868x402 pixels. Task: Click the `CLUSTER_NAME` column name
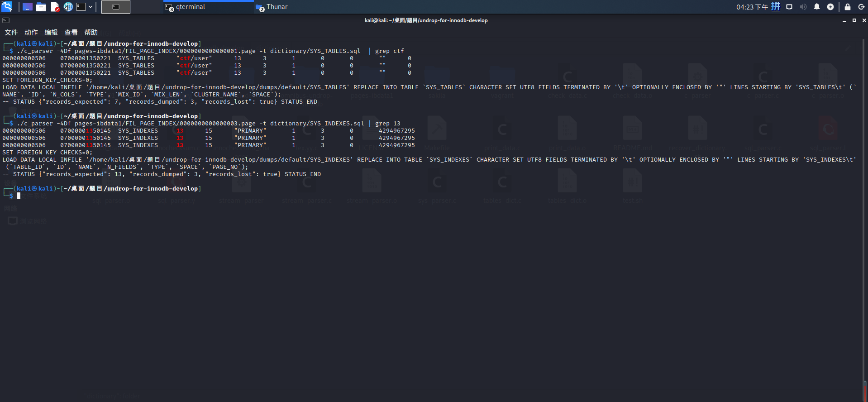tap(216, 95)
